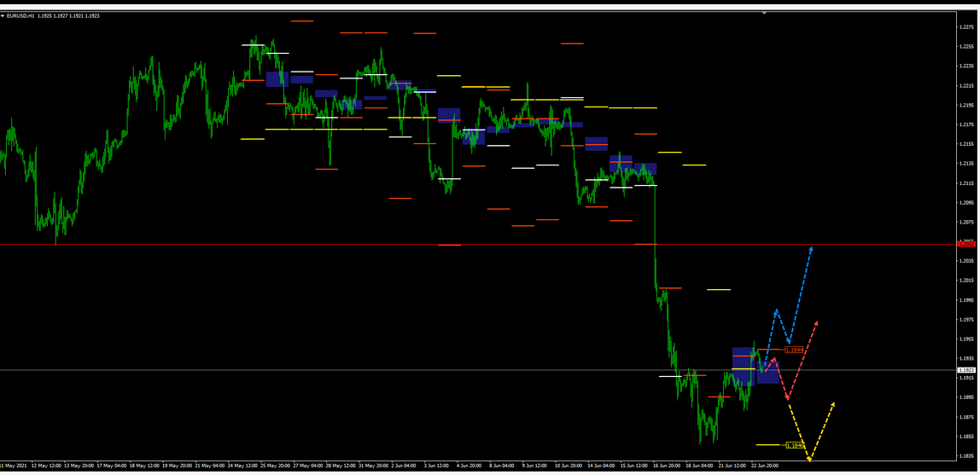
Task: Click the current price tag 1.1923 on the axis
Action: tap(966, 370)
